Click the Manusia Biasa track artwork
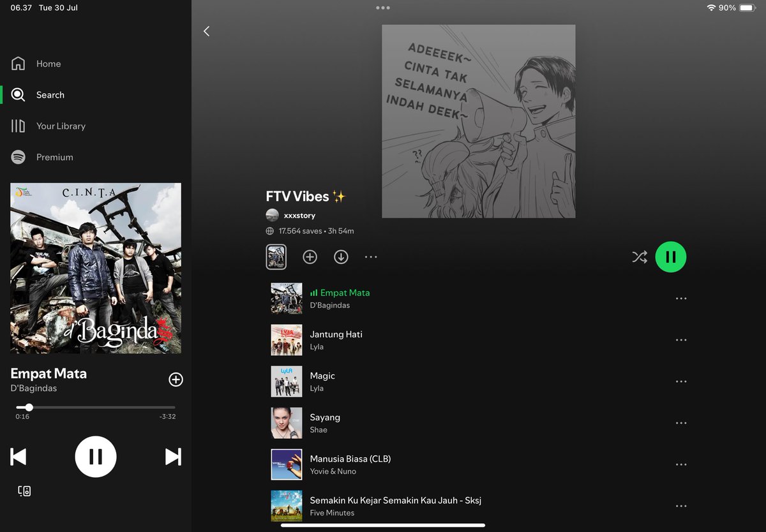Viewport: 766px width, 532px height. (287, 464)
